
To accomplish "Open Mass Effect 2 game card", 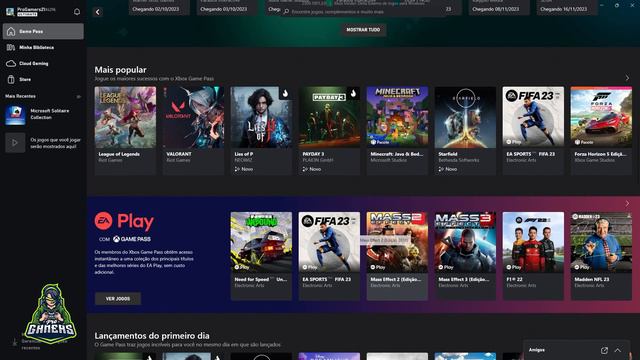I will tap(398, 256).
